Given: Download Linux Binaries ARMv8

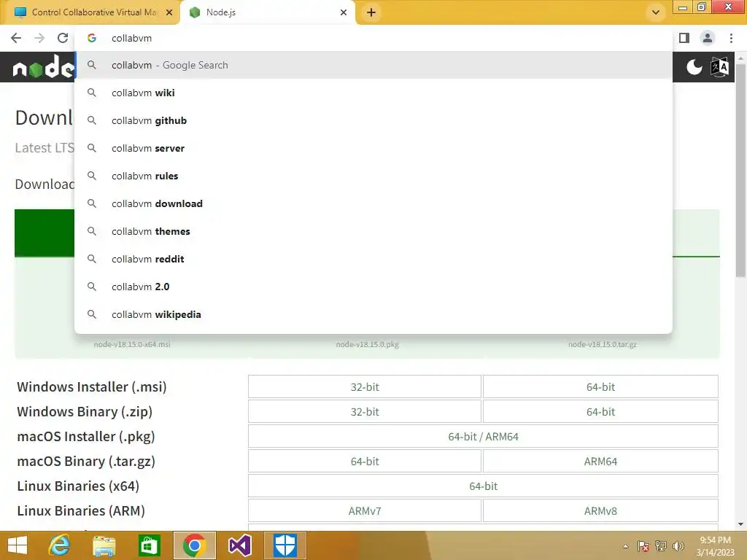Looking at the screenshot, I should 600,510.
